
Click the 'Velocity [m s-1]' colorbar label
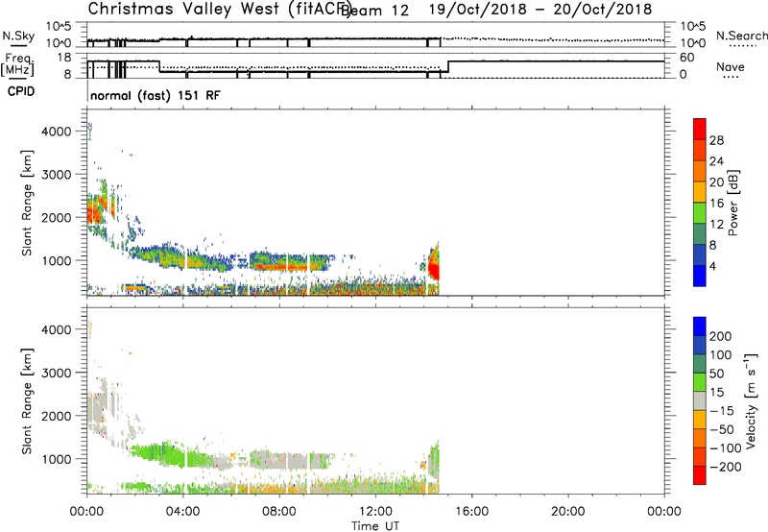click(751, 400)
